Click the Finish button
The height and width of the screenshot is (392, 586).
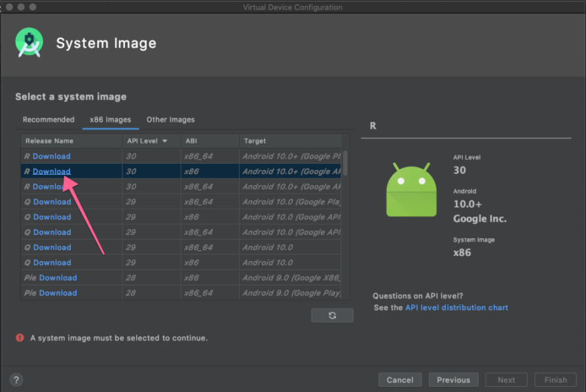point(555,380)
